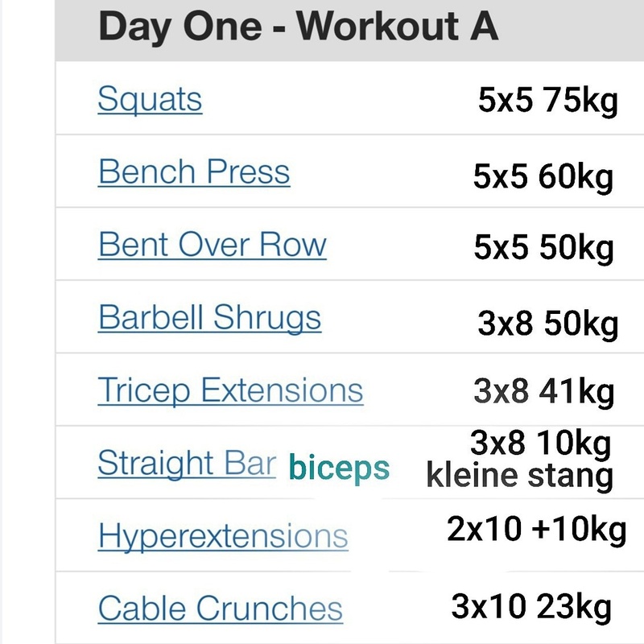This screenshot has height=644, width=644.
Task: Open the Squats exercise link
Action: (150, 100)
